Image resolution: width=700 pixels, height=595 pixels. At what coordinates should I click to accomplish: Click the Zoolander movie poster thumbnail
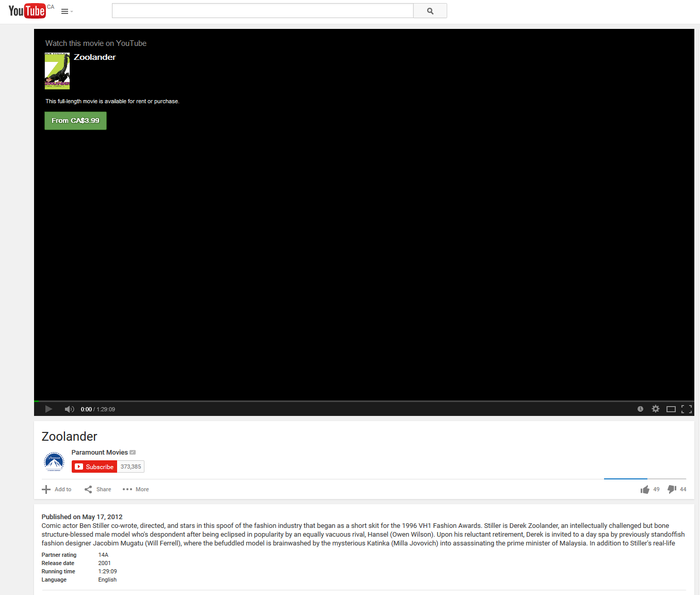(x=57, y=71)
